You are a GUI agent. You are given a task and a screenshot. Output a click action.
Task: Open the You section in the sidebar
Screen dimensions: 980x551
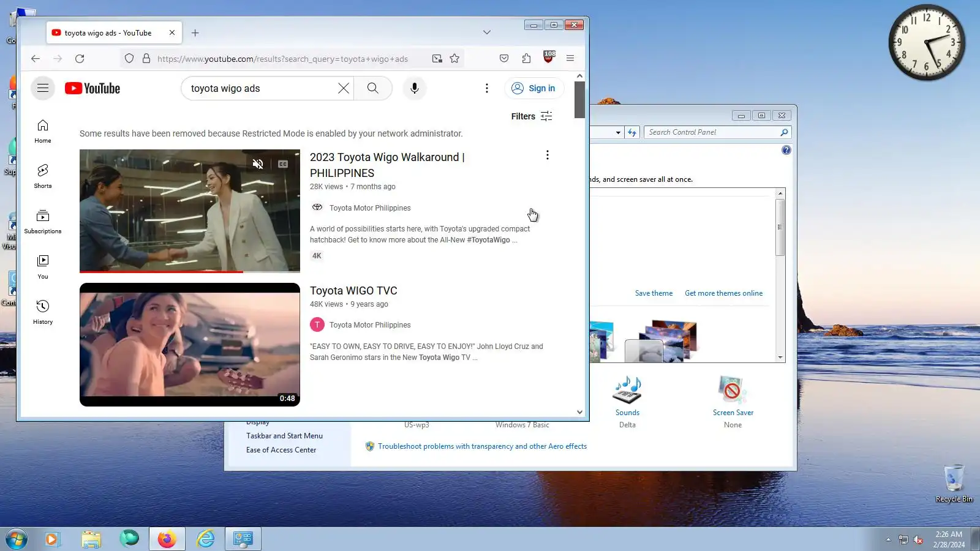pyautogui.click(x=43, y=267)
